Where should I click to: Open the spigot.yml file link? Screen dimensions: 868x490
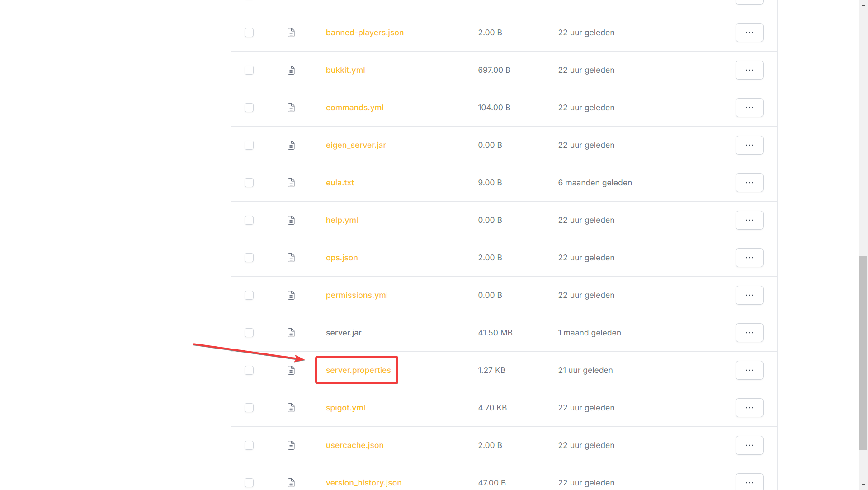[345, 408]
